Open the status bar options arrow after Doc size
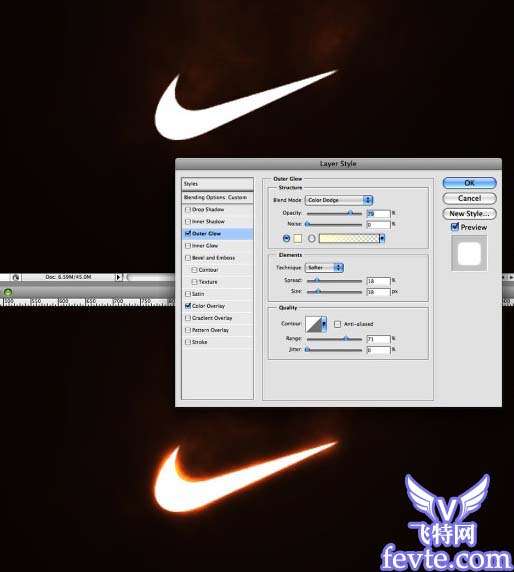514x572 pixels. [x=118, y=277]
